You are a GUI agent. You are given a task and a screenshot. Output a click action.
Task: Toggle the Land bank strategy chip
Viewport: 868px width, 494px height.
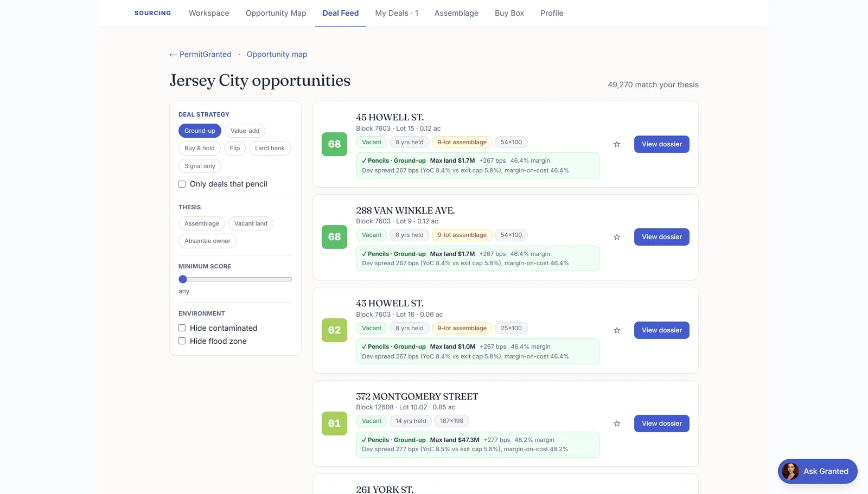pos(270,148)
